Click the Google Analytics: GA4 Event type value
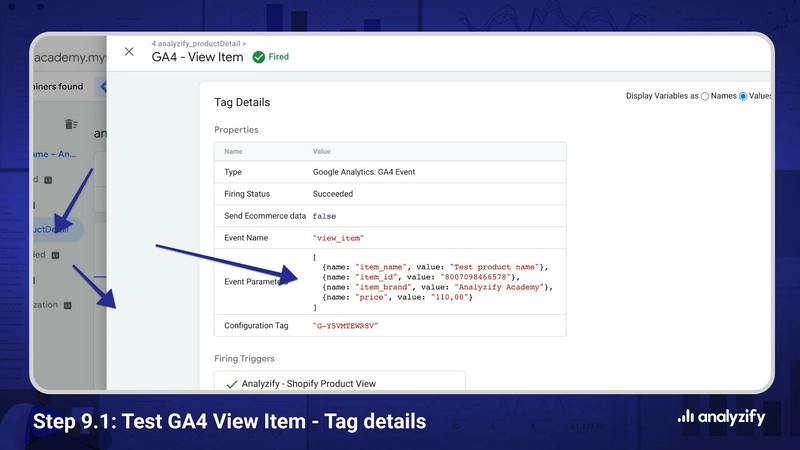The width and height of the screenshot is (800, 450). [x=363, y=172]
